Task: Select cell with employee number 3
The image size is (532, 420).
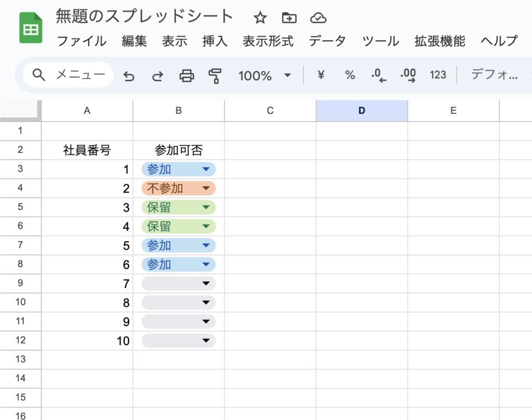Action: [x=87, y=207]
